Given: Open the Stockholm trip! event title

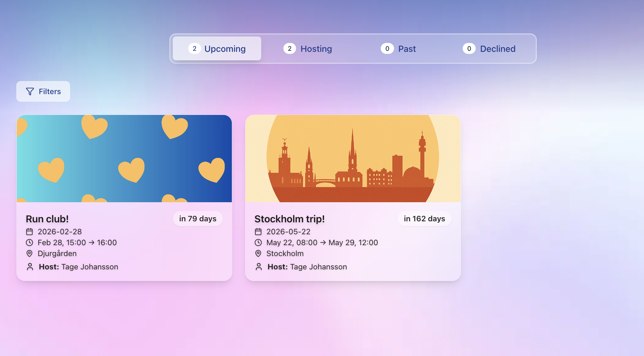Looking at the screenshot, I should click(290, 219).
